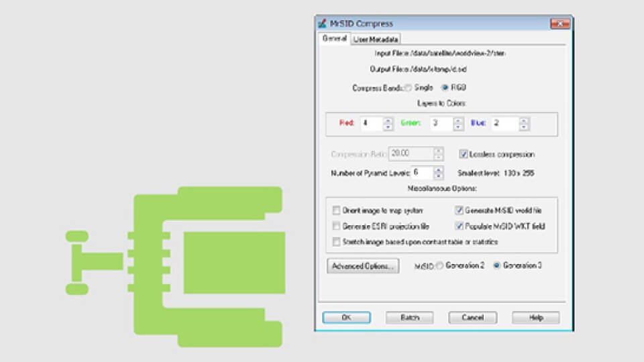Open Help for MrSID Compress
Image resolution: width=644 pixels, height=362 pixels.
tap(536, 318)
